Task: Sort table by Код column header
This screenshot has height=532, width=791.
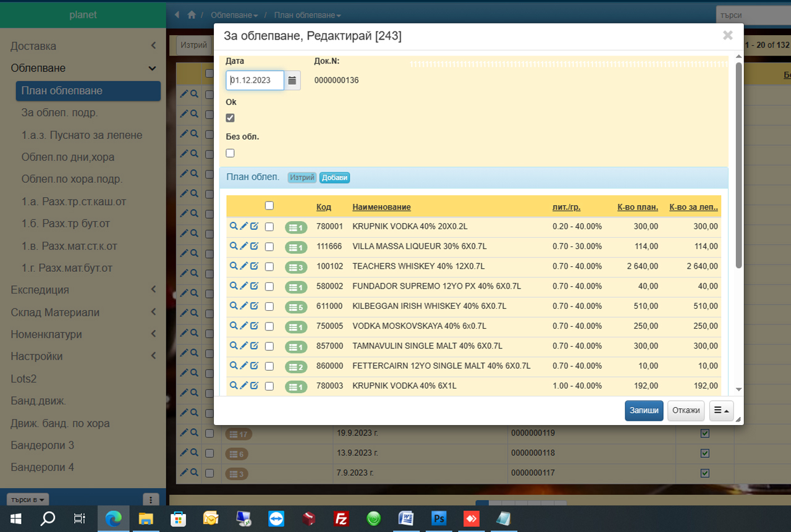Action: click(x=323, y=207)
